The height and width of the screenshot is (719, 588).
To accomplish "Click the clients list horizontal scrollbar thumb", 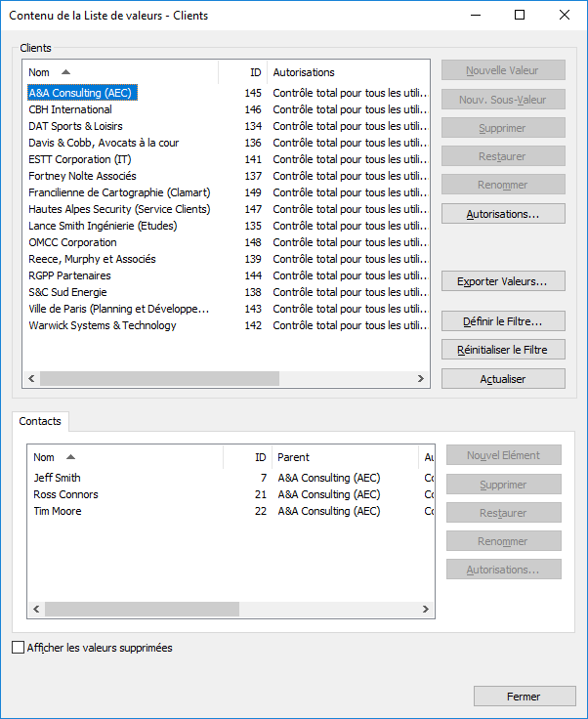I will pyautogui.click(x=159, y=378).
